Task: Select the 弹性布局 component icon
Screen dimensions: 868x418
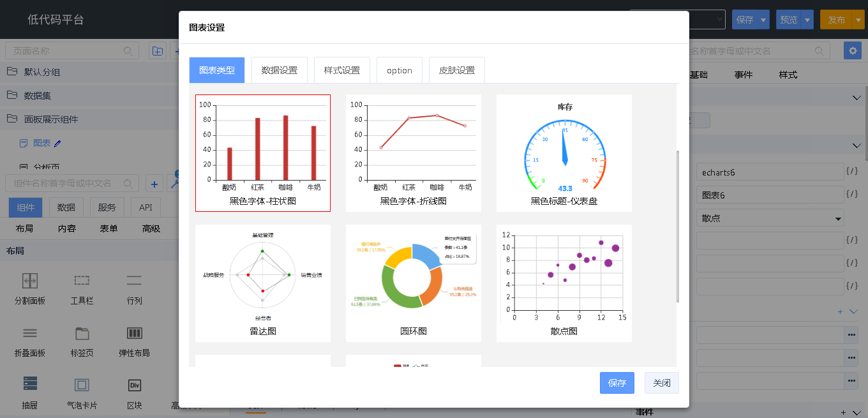Action: (x=134, y=332)
